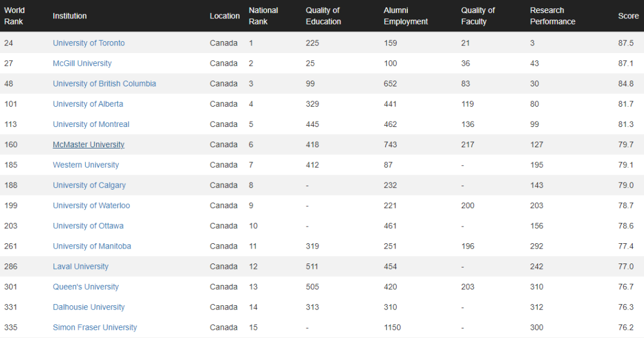Open the University of Waterloo link

pyautogui.click(x=91, y=205)
